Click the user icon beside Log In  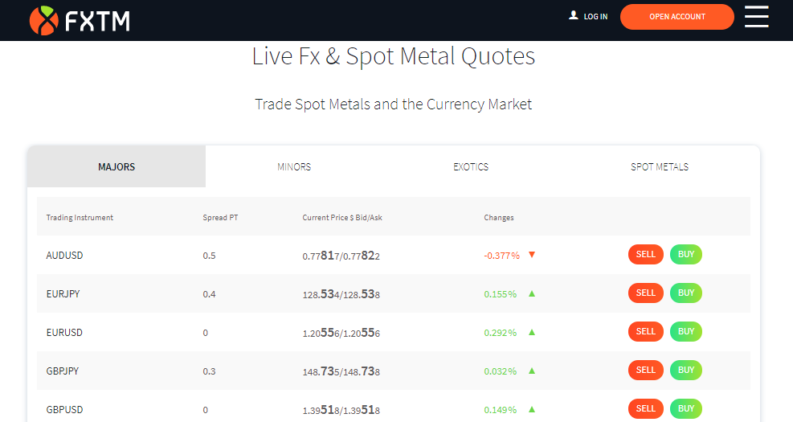click(x=573, y=16)
